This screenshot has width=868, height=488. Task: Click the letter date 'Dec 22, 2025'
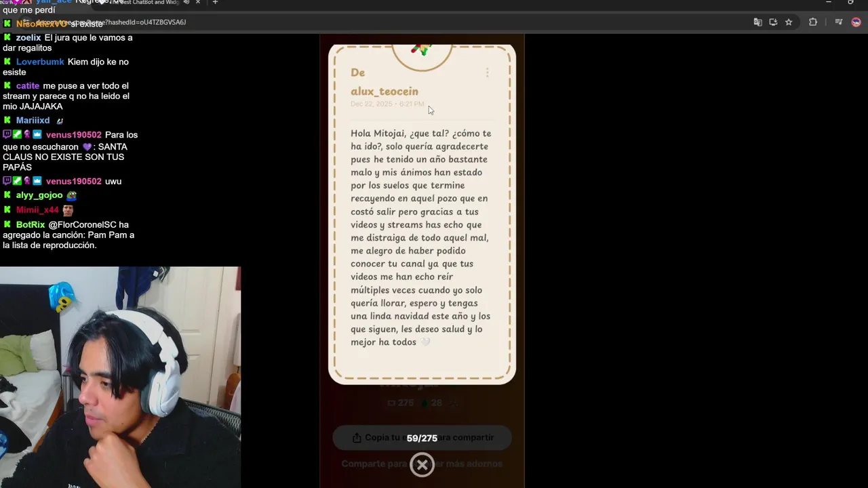point(372,104)
